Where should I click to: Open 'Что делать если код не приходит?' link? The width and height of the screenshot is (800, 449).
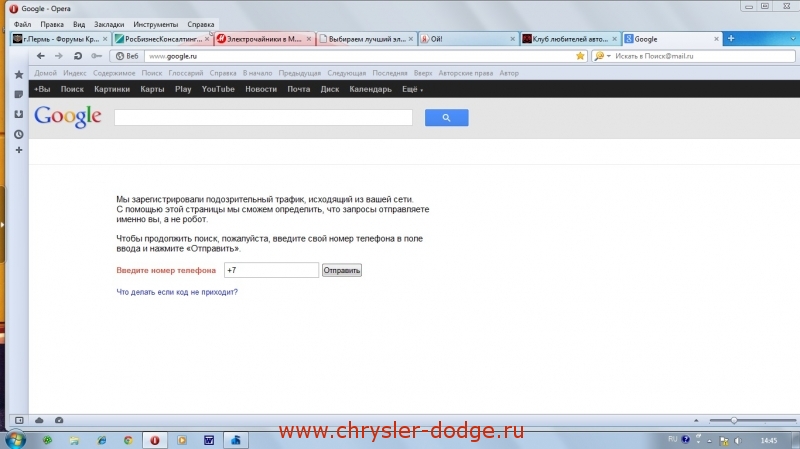tap(177, 292)
